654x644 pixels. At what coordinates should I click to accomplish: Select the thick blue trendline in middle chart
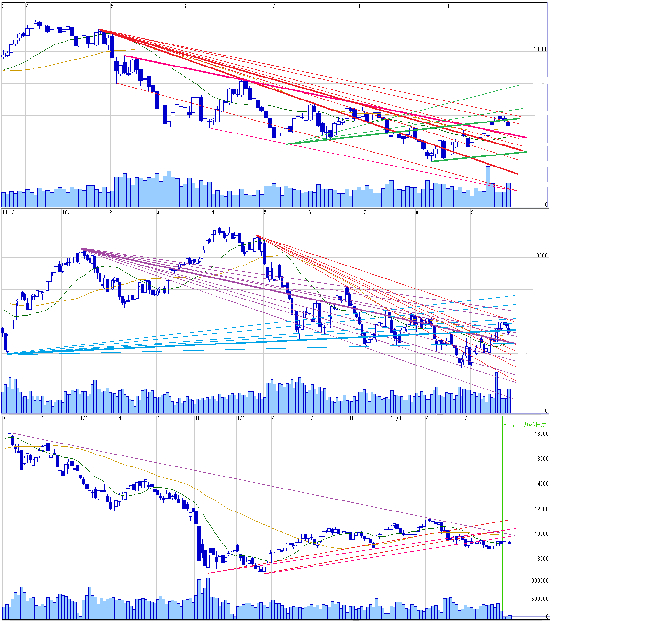click(x=239, y=343)
